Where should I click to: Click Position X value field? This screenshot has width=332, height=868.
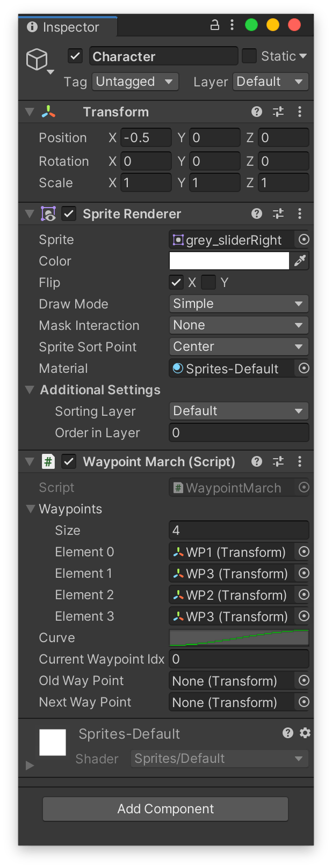click(x=146, y=137)
